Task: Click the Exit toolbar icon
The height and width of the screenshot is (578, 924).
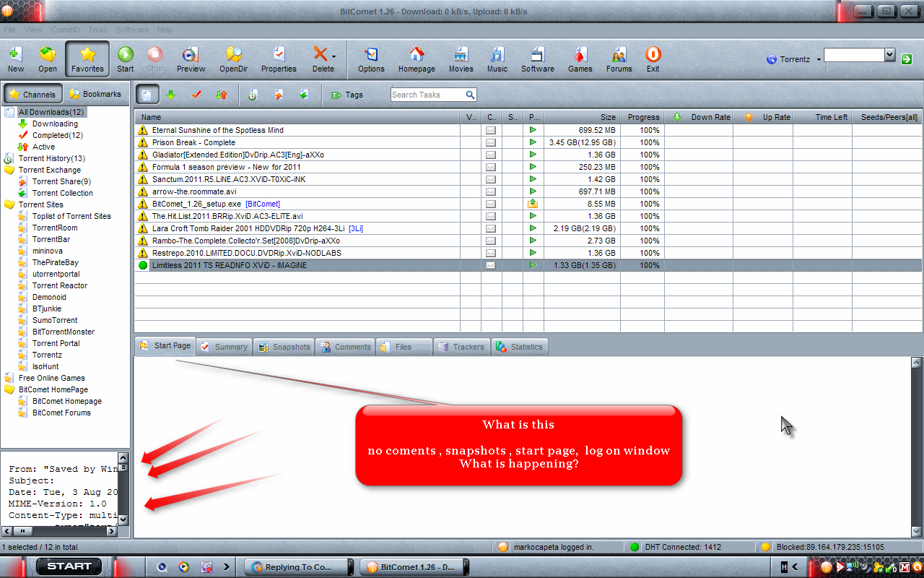Action: (653, 59)
